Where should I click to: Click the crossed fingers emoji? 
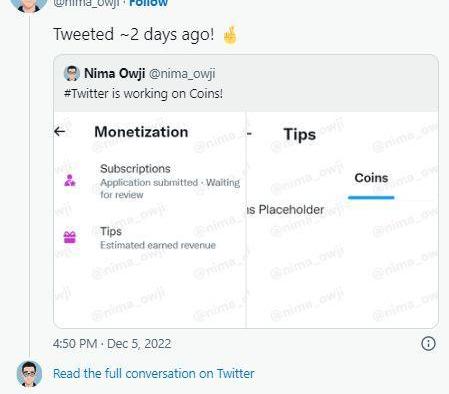click(230, 35)
